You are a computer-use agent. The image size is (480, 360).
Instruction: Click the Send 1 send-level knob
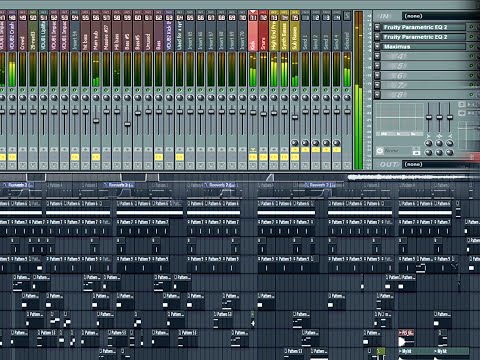coord(305,143)
